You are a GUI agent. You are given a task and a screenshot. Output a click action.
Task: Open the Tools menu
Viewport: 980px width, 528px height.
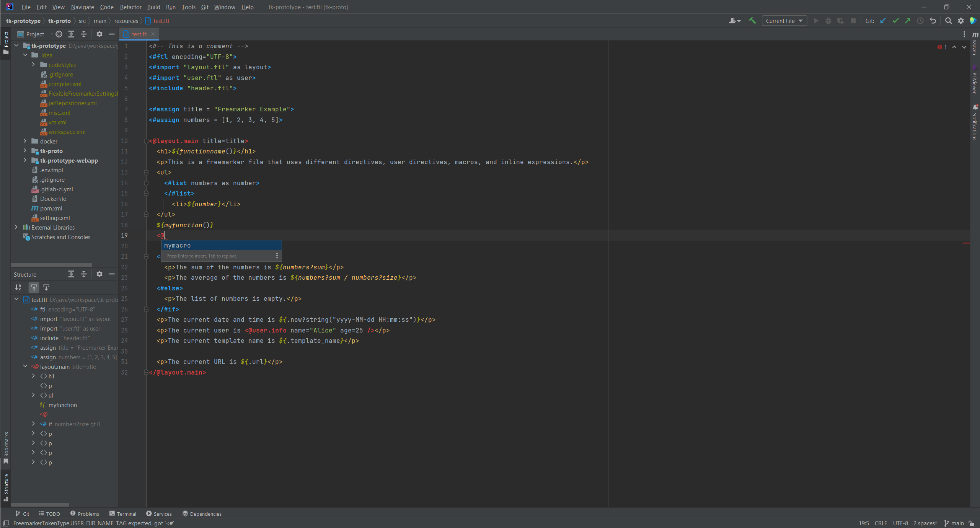click(x=188, y=7)
